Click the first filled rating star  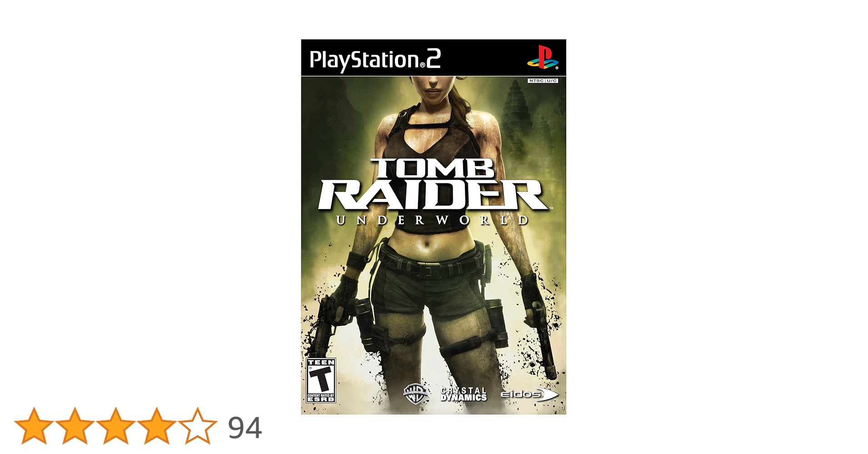pos(34,426)
